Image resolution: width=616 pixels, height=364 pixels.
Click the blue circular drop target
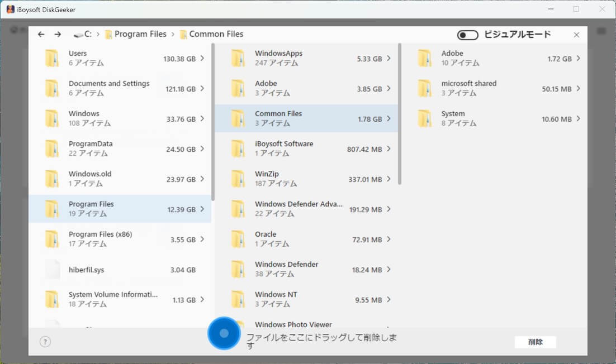coord(224,333)
